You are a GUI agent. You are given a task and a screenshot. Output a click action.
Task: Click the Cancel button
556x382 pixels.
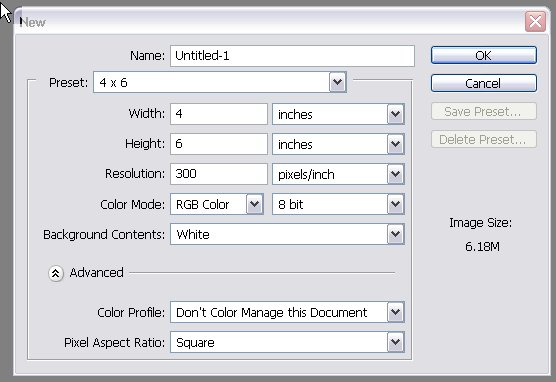tap(484, 83)
